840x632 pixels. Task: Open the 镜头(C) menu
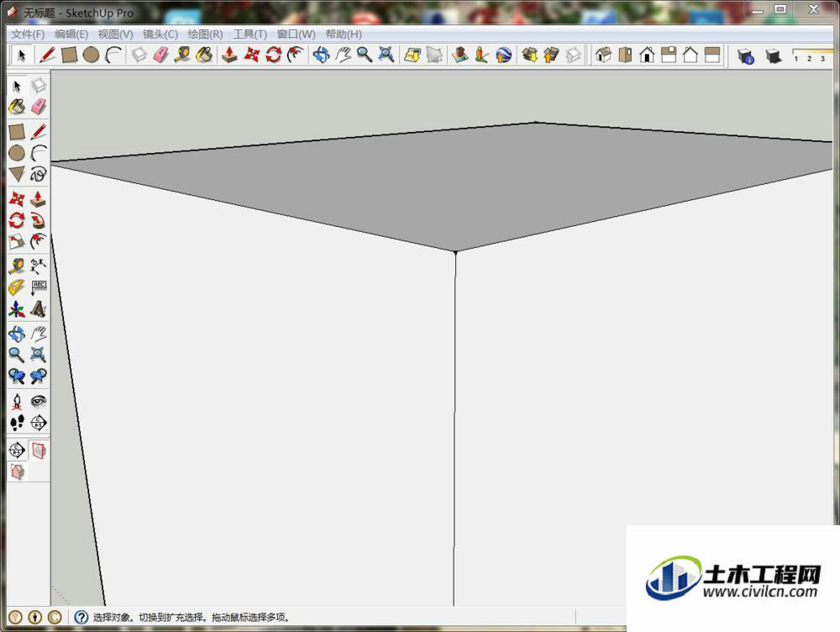160,34
